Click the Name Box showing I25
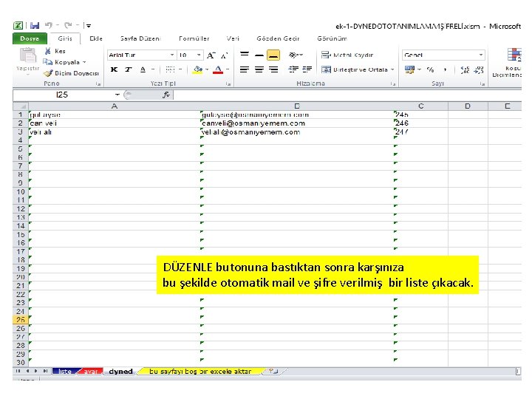This screenshot has width=532, height=399. click(62, 95)
